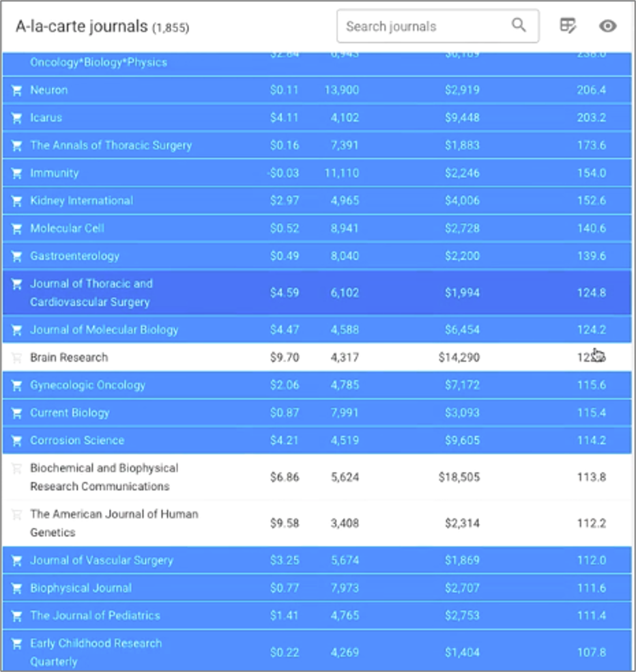Select the Journal of Vascular Surgery name
Image resolution: width=636 pixels, height=672 pixels.
pyautogui.click(x=102, y=560)
